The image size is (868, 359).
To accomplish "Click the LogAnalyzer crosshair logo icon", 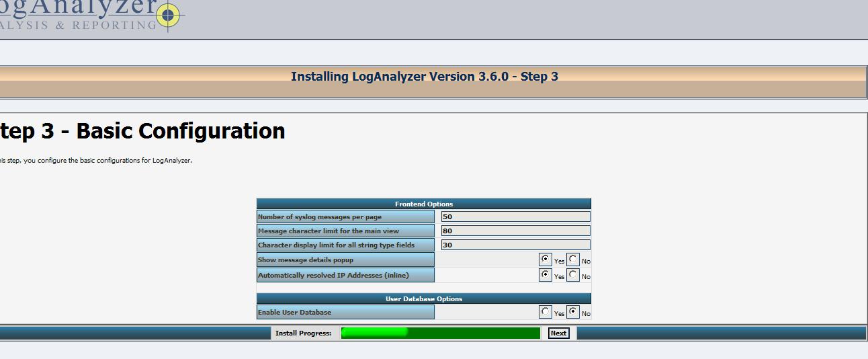I will pyautogui.click(x=169, y=15).
